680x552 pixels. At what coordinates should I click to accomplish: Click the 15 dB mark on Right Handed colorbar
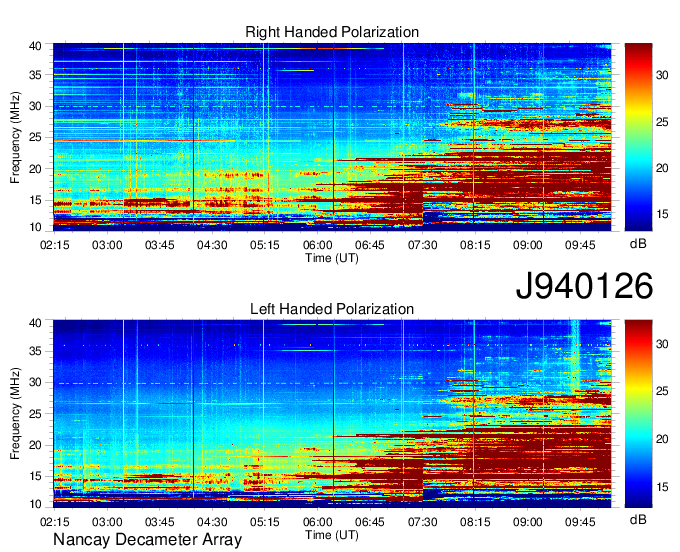point(662,214)
